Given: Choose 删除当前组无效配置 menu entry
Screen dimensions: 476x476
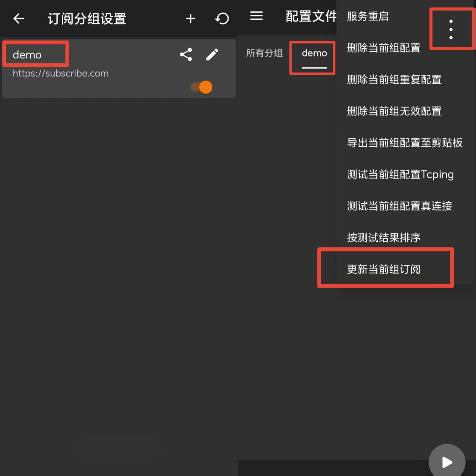Looking at the screenshot, I should coord(394,111).
